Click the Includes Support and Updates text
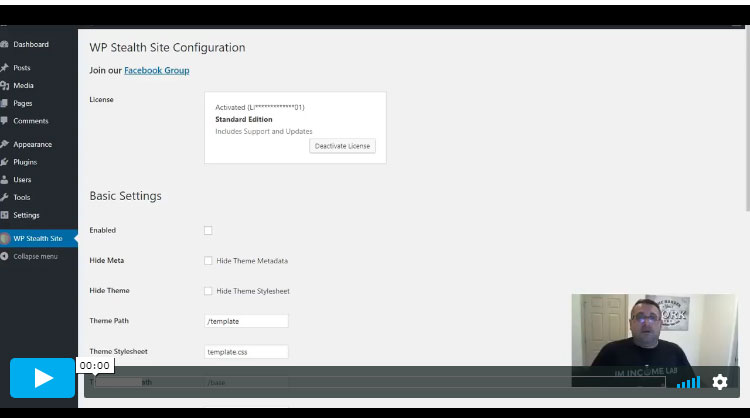 [264, 131]
